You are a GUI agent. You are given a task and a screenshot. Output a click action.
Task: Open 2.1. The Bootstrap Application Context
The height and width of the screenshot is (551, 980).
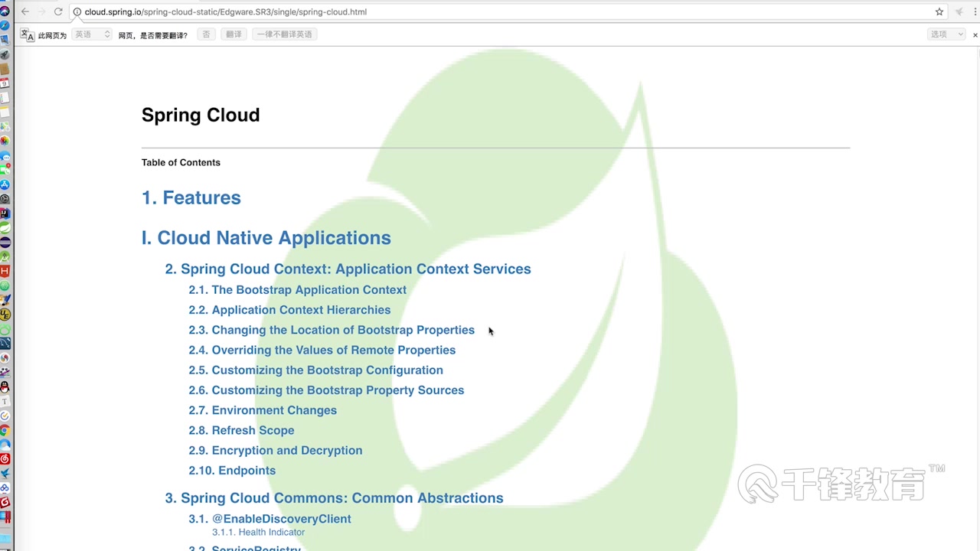(x=298, y=290)
